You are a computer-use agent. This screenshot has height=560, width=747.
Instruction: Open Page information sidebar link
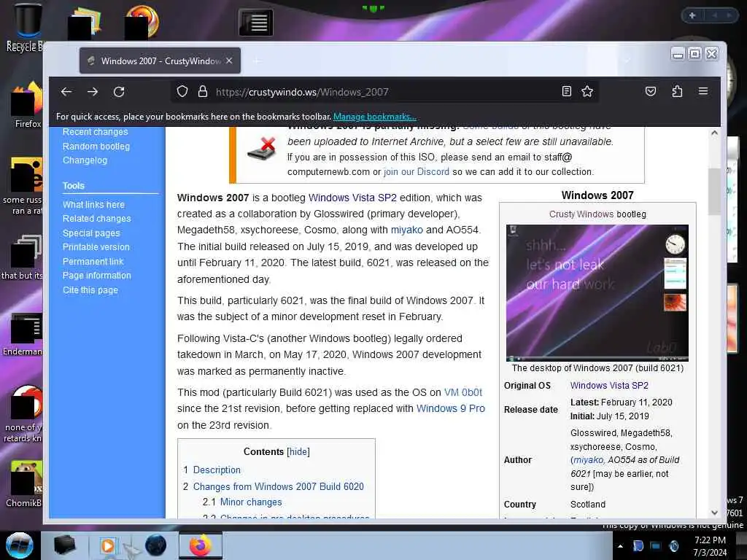pos(97,275)
